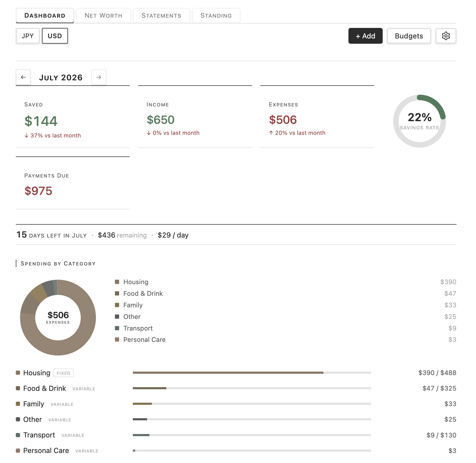Click the Payments Due $975 amount
This screenshot has width=476, height=463.
click(x=38, y=191)
